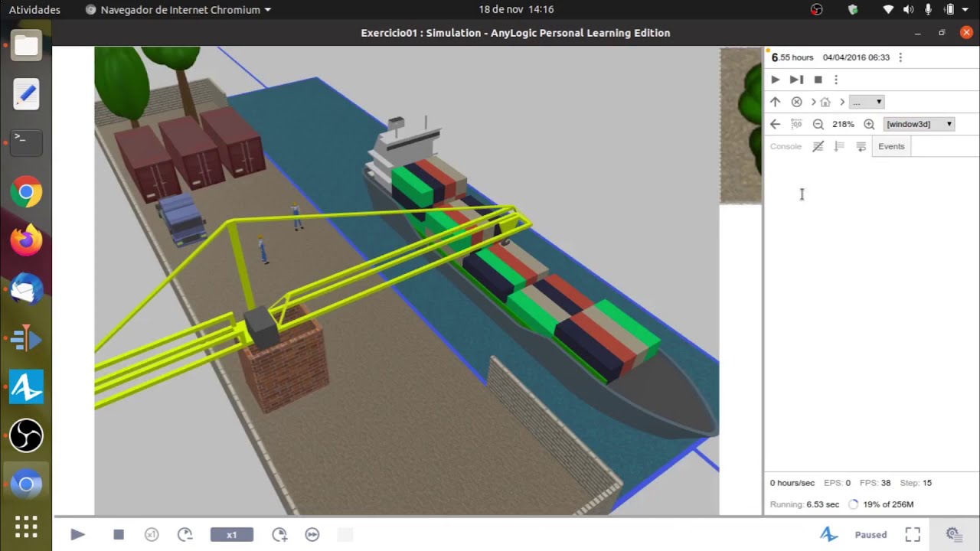The height and width of the screenshot is (551, 980).
Task: Switch to virtual time mode
Action: pos(312,534)
